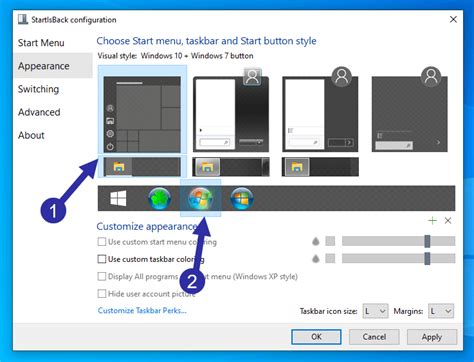Click the taskbar color swatch
This screenshot has height=362, width=474.
[330, 258]
